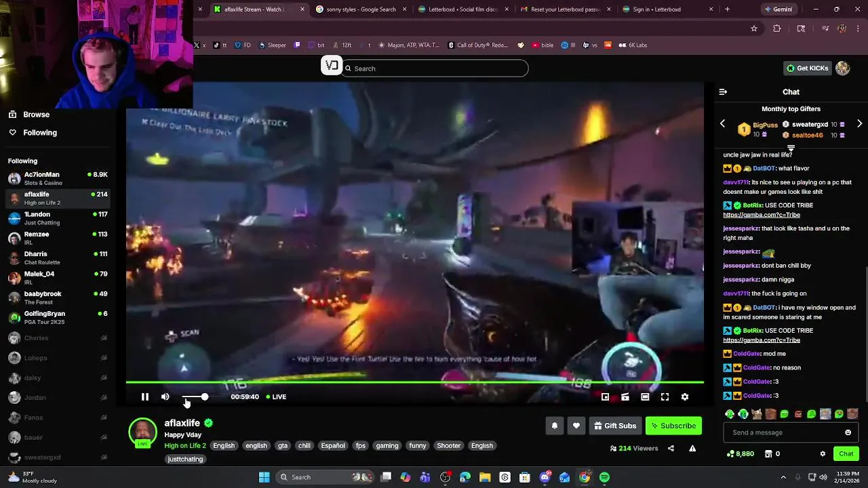Viewport: 868px width, 488px height.
Task: Switch to Sign in Letterboxd tab
Action: coord(667,9)
